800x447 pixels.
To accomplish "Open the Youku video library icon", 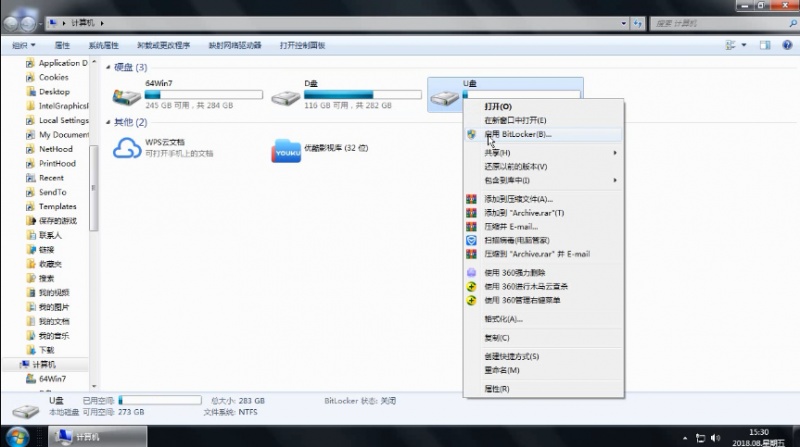I will 286,151.
